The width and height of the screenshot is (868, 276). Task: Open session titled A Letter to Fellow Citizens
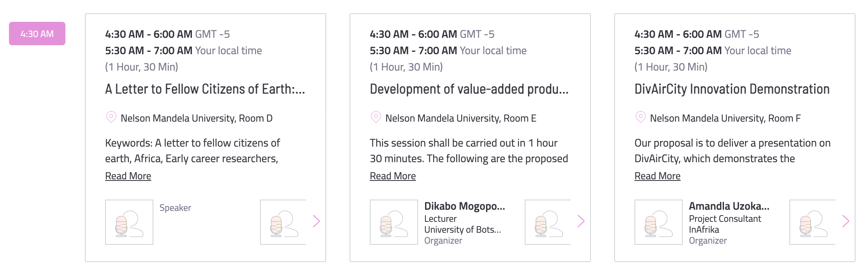pyautogui.click(x=205, y=89)
